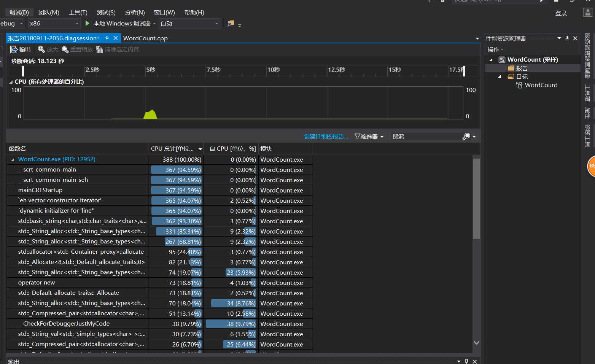Open 性能资源管理器 panel window position dropdown
This screenshot has width=595, height=364.
coord(559,38)
